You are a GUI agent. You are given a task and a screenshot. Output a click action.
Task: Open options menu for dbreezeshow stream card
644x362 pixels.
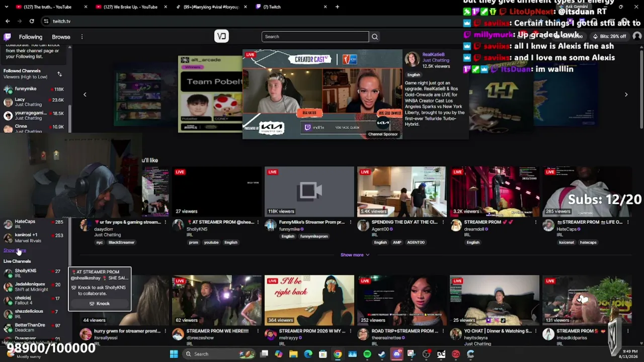tap(258, 331)
